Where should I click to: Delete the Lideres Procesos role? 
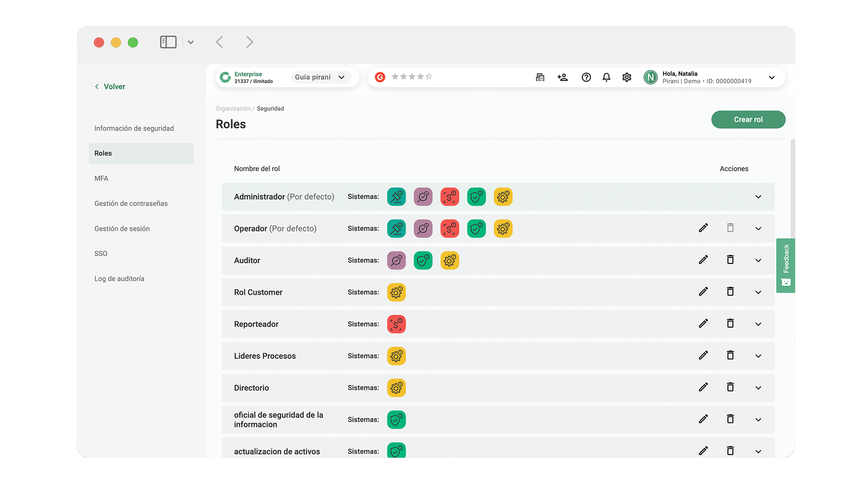pyautogui.click(x=730, y=355)
